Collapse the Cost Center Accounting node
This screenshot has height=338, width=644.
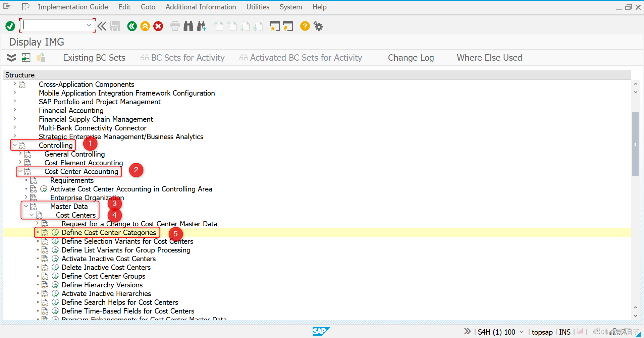(x=20, y=171)
